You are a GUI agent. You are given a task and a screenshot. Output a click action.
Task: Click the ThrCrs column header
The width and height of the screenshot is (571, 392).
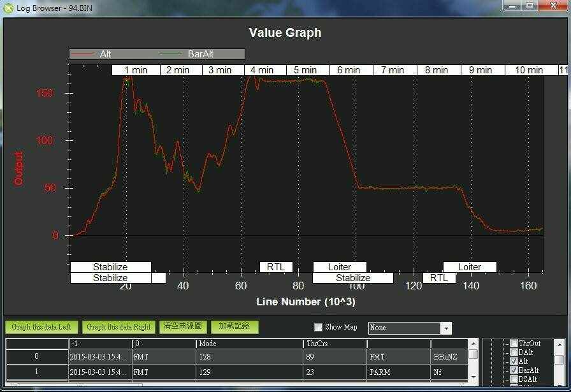(x=333, y=344)
